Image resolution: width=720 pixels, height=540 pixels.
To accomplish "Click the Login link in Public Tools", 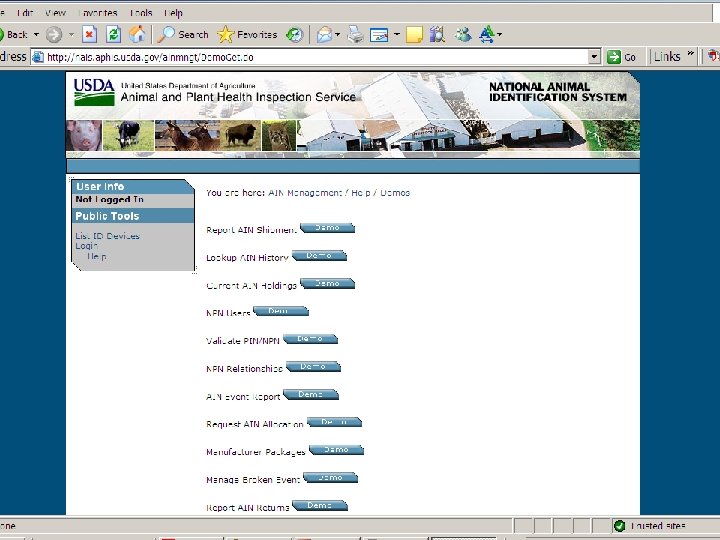I will pos(86,246).
